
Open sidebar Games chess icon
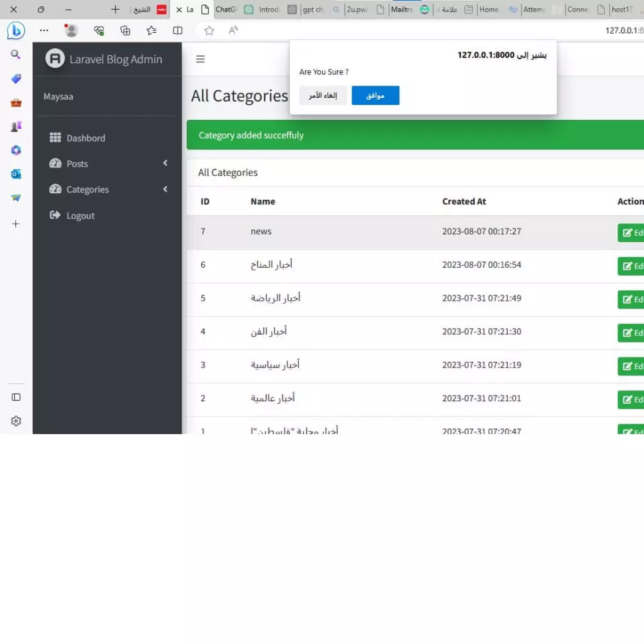(x=15, y=126)
